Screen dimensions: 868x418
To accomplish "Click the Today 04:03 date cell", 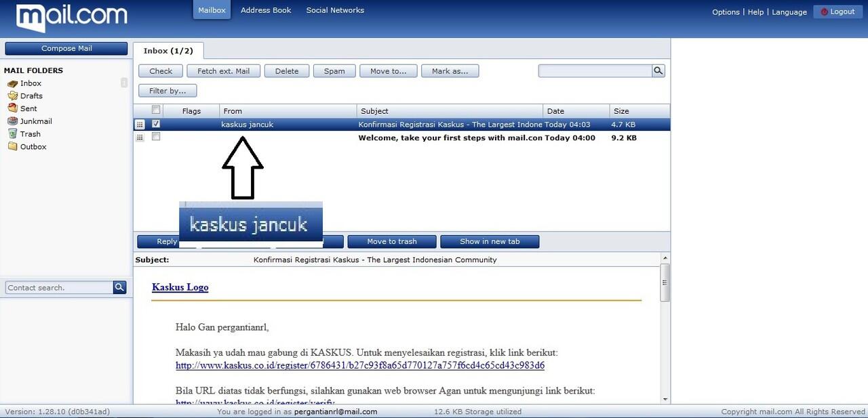I will (568, 125).
